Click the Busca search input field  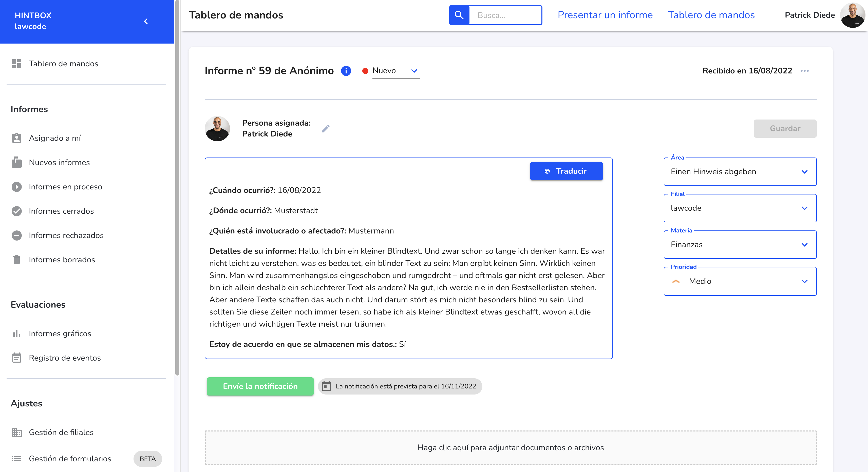(x=505, y=15)
